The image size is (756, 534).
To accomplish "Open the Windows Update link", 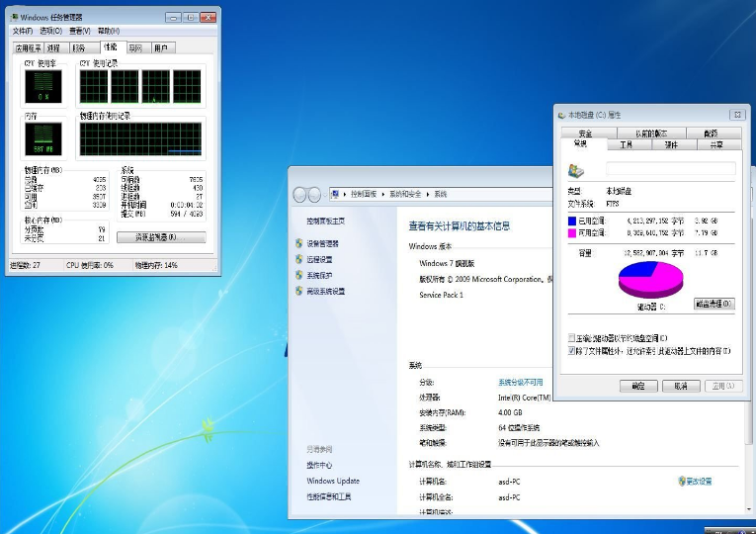I will point(333,481).
